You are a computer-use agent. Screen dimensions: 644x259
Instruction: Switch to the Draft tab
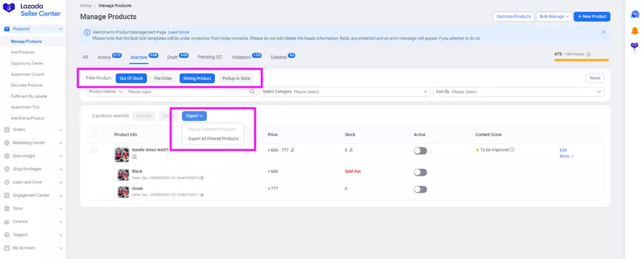click(173, 57)
